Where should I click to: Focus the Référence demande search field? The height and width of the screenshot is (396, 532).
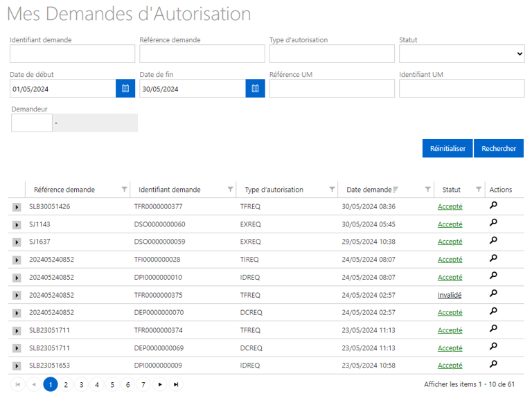(202, 54)
